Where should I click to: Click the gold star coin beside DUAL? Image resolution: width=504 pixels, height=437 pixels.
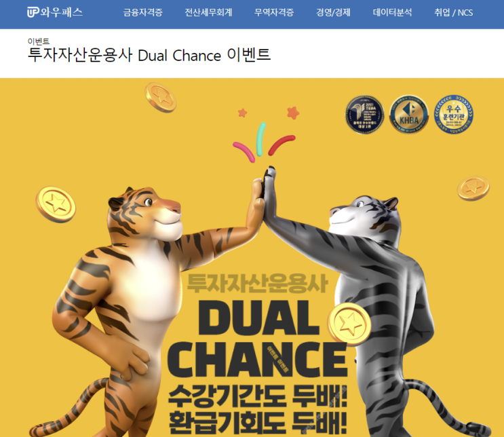[349, 324]
